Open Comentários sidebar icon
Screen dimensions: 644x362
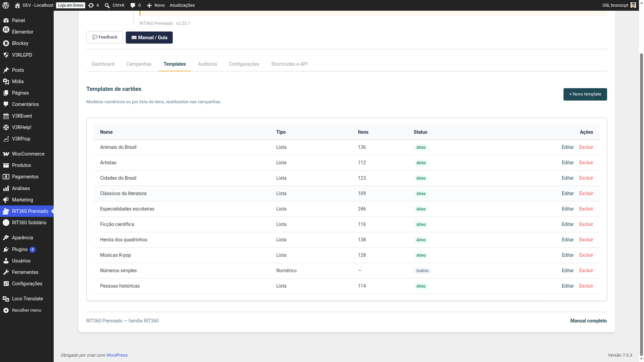pos(6,104)
